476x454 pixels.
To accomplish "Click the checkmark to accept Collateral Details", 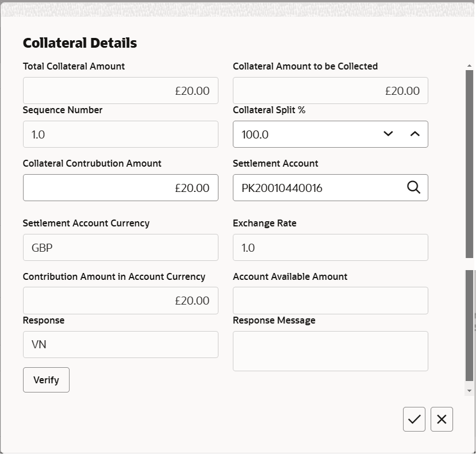I will click(413, 419).
